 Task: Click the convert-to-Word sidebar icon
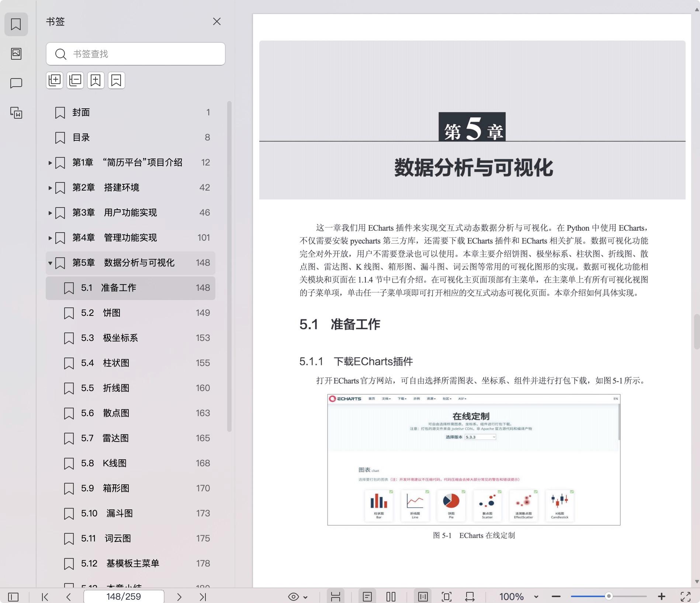pos(16,113)
